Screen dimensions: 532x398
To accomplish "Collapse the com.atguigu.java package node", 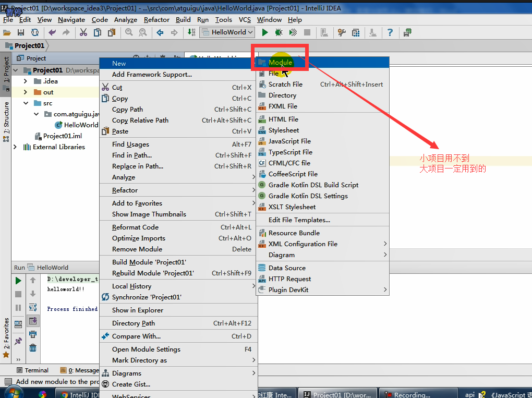I will (x=37, y=114).
